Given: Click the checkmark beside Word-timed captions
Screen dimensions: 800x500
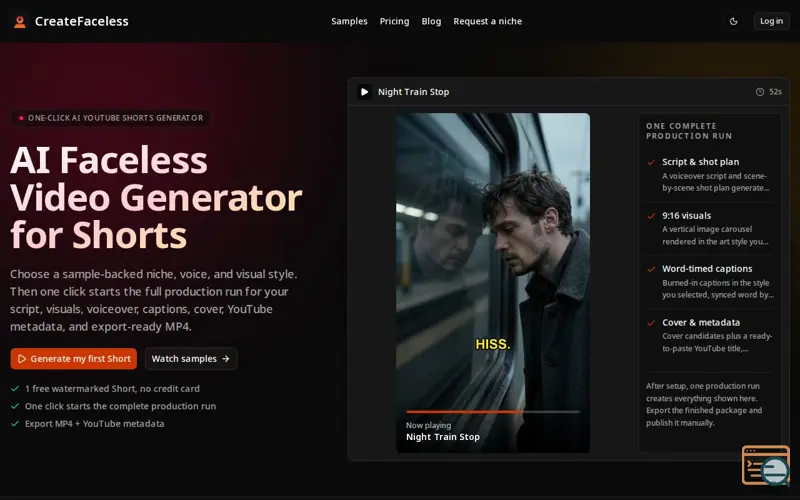Looking at the screenshot, I should [651, 269].
